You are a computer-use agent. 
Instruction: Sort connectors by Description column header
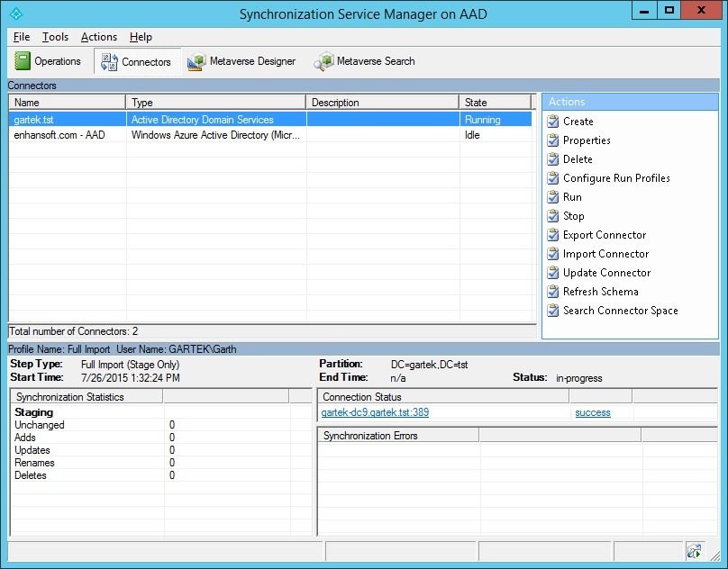click(x=383, y=102)
